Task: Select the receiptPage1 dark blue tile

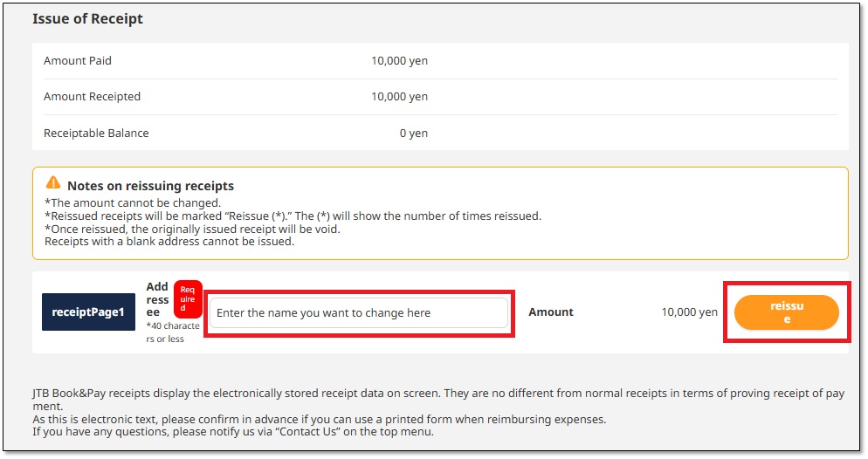Action: (x=88, y=312)
